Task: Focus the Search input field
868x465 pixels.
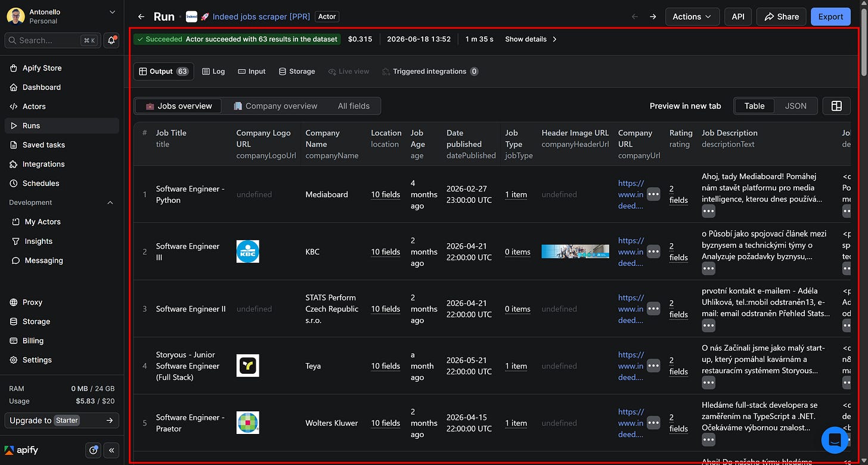Action: (52, 40)
